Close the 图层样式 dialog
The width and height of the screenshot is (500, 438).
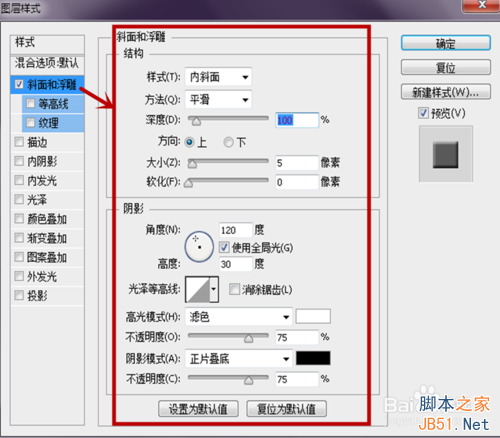click(x=482, y=5)
